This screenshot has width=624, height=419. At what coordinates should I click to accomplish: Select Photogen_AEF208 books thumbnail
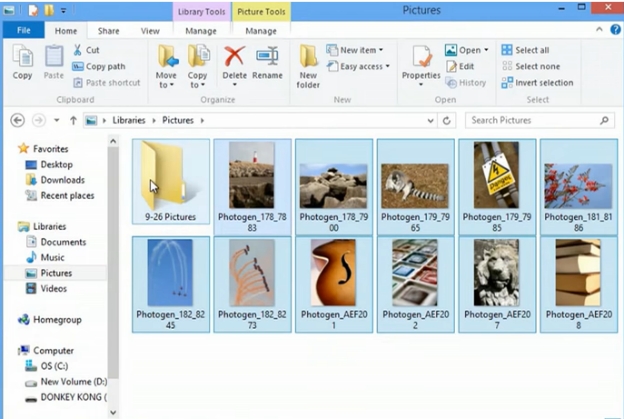click(x=578, y=284)
